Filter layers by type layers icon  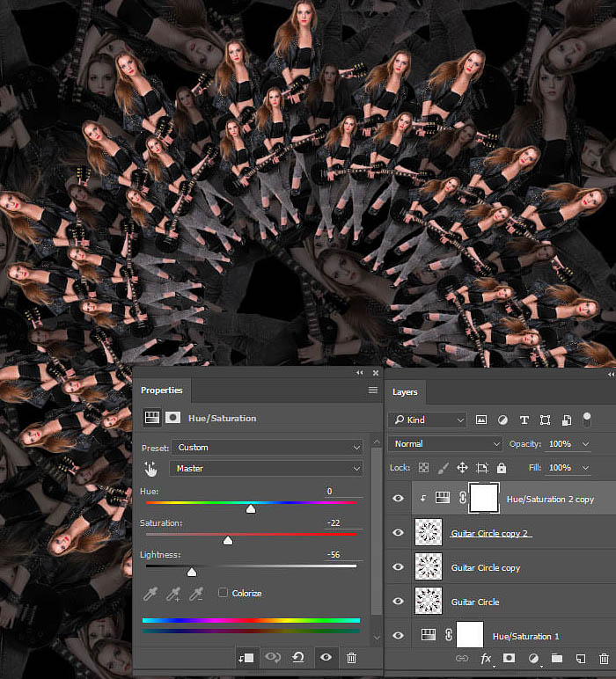pos(524,420)
